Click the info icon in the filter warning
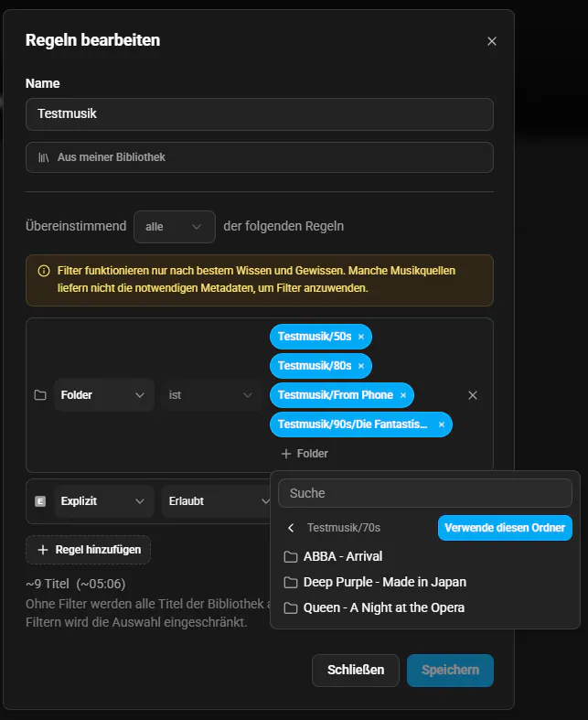This screenshot has width=588, height=720. click(44, 271)
